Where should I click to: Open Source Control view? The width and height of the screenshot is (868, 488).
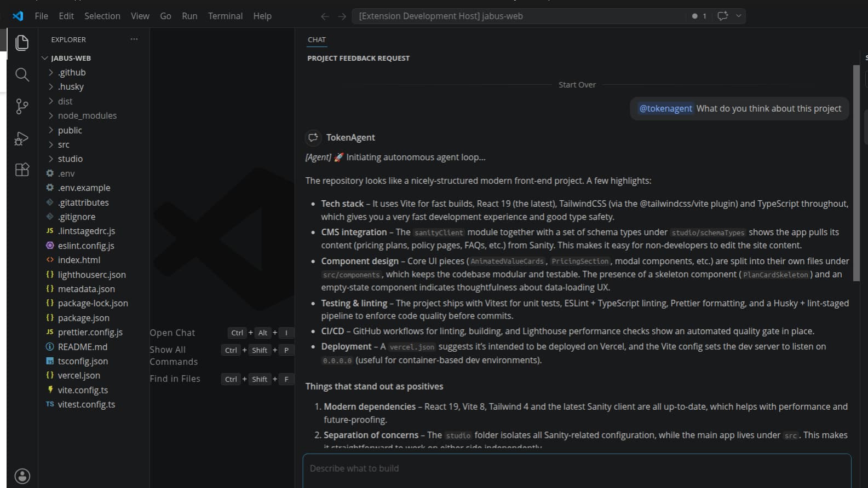coord(22,106)
